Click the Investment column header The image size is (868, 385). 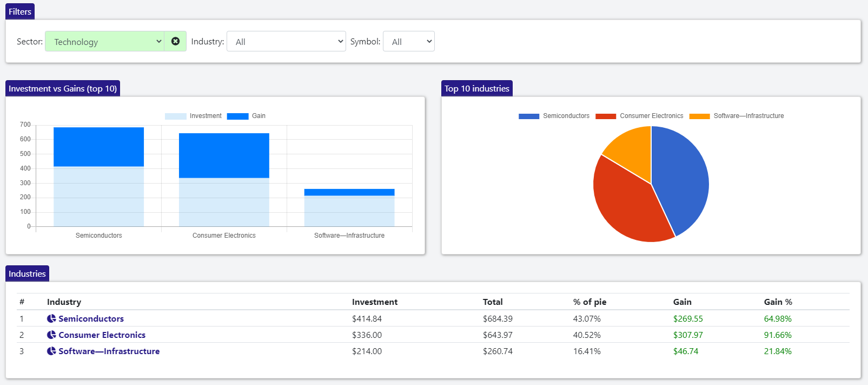[375, 302]
